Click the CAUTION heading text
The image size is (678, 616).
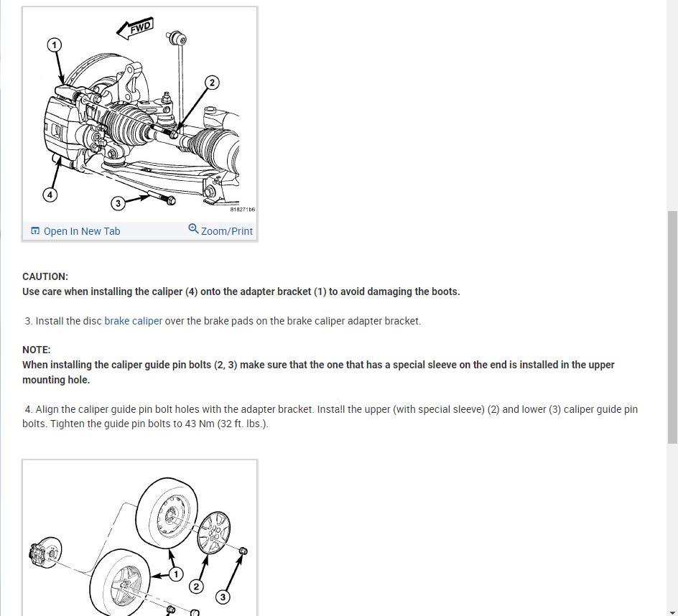tap(45, 276)
